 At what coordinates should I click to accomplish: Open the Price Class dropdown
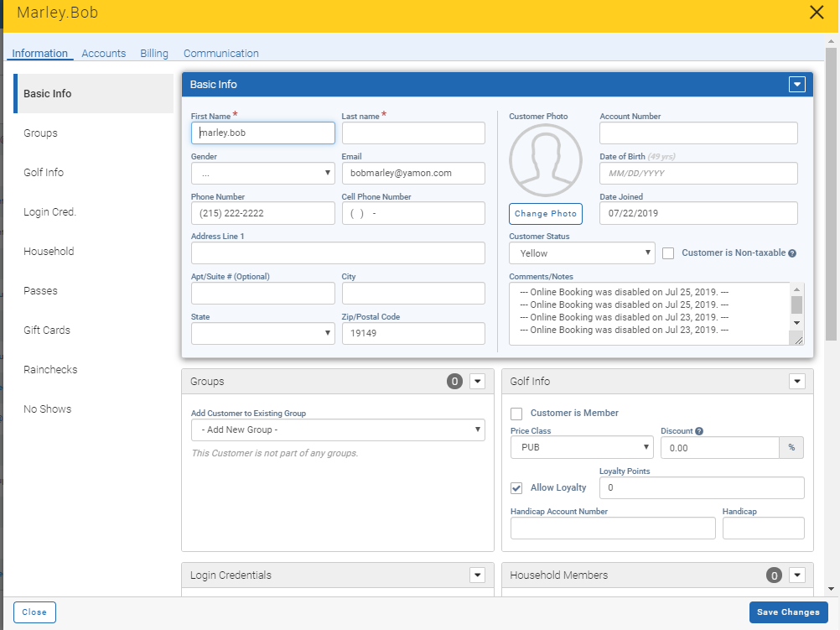(x=582, y=447)
